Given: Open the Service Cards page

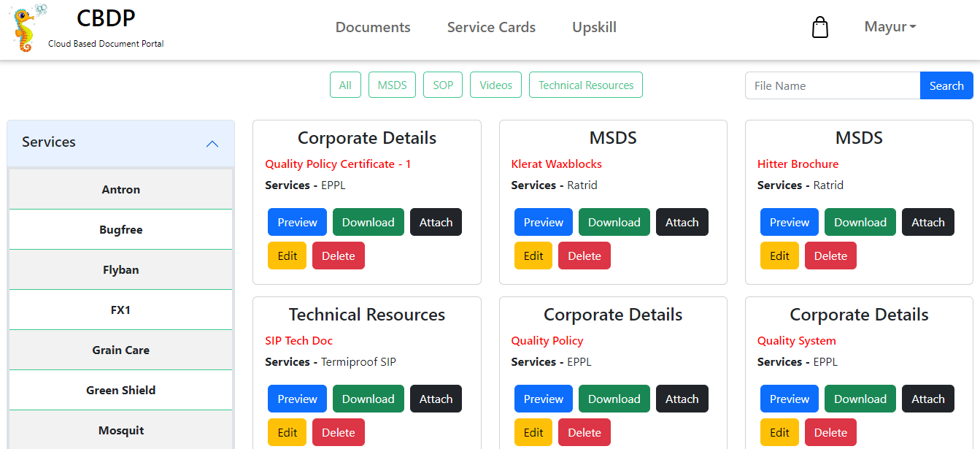Looking at the screenshot, I should click(491, 28).
